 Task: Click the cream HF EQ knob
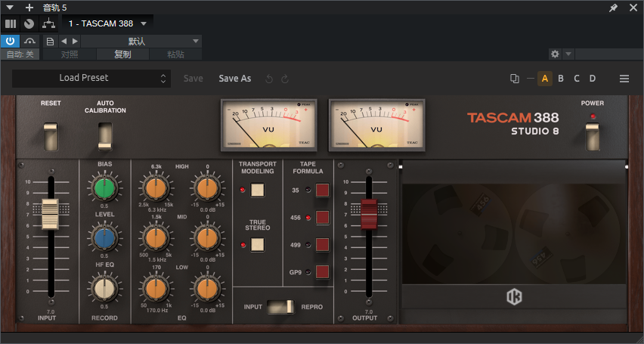(104, 289)
